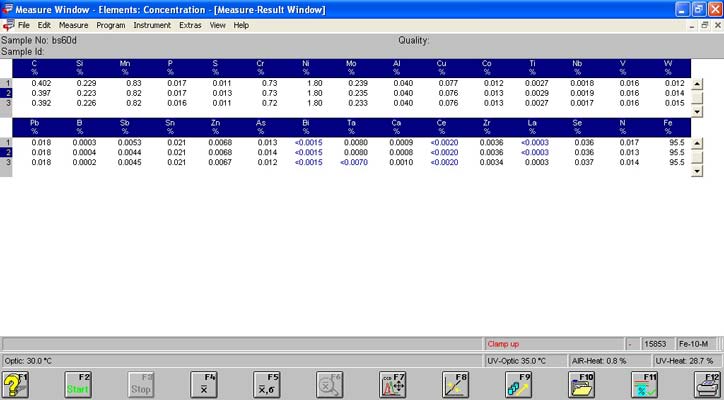The width and height of the screenshot is (724, 400).
Task: Click the Nb column header
Action: pos(577,67)
